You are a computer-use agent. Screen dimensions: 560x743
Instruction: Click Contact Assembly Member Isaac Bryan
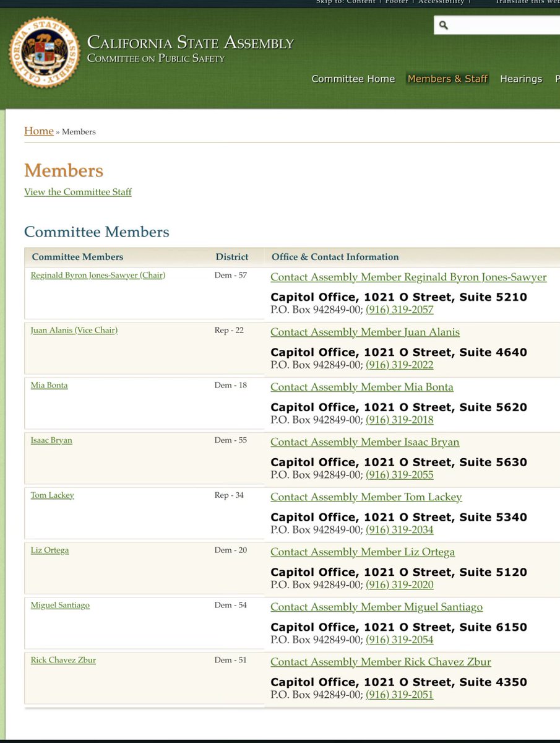coord(365,442)
